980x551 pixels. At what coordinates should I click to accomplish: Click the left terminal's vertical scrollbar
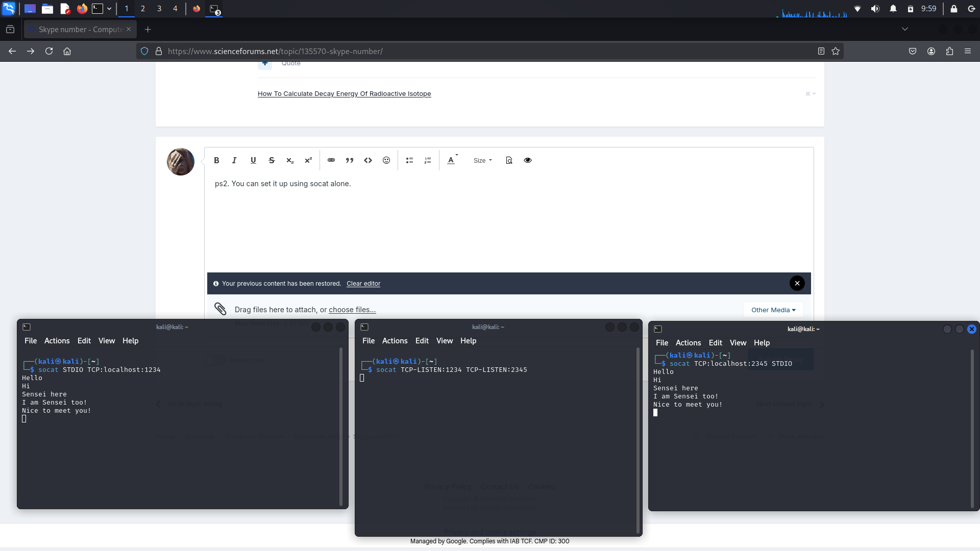tap(340, 426)
